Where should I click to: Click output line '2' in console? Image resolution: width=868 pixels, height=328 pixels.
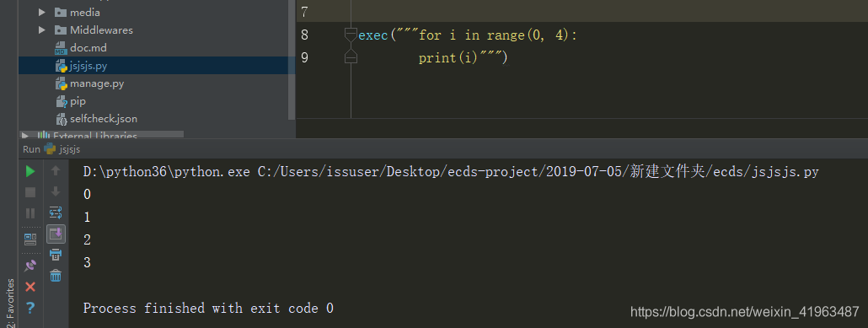point(87,240)
